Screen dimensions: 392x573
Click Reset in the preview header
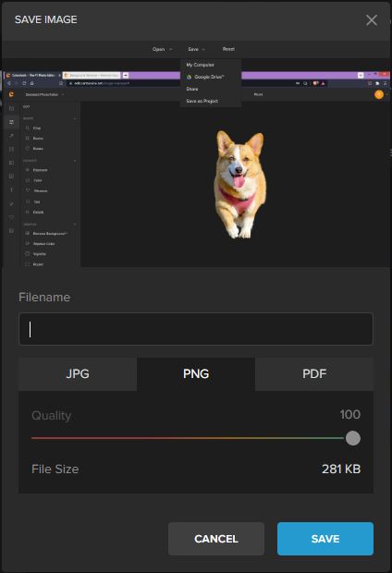point(228,49)
